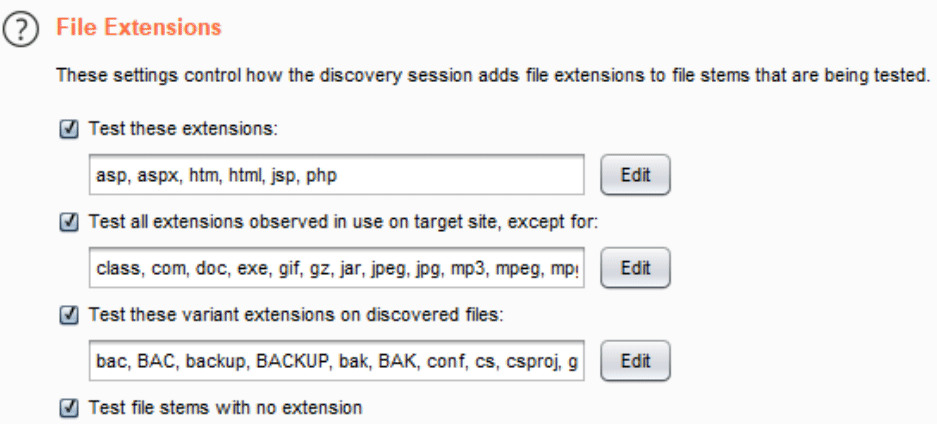Uncheck the Test these extensions checkbox
This screenshot has width=937, height=424.
(69, 129)
